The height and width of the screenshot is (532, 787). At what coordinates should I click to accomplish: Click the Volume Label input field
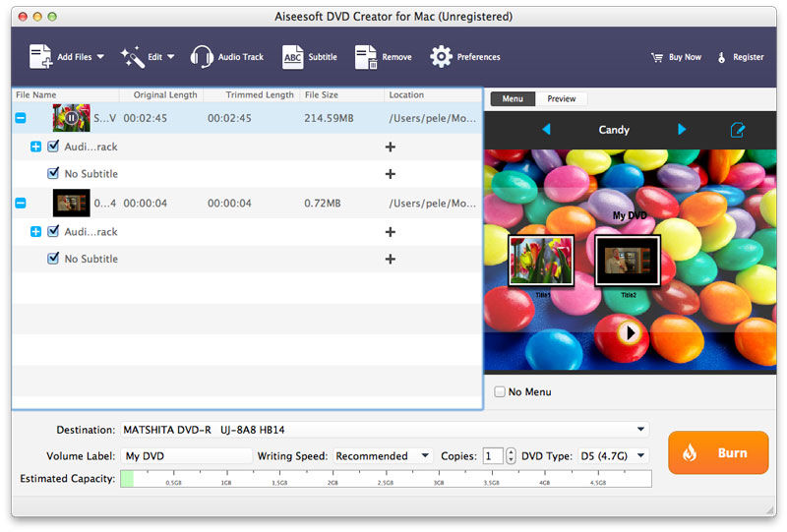pyautogui.click(x=186, y=455)
